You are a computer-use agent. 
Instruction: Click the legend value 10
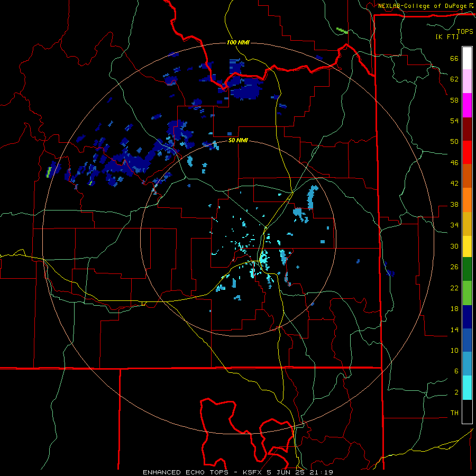tap(454, 350)
